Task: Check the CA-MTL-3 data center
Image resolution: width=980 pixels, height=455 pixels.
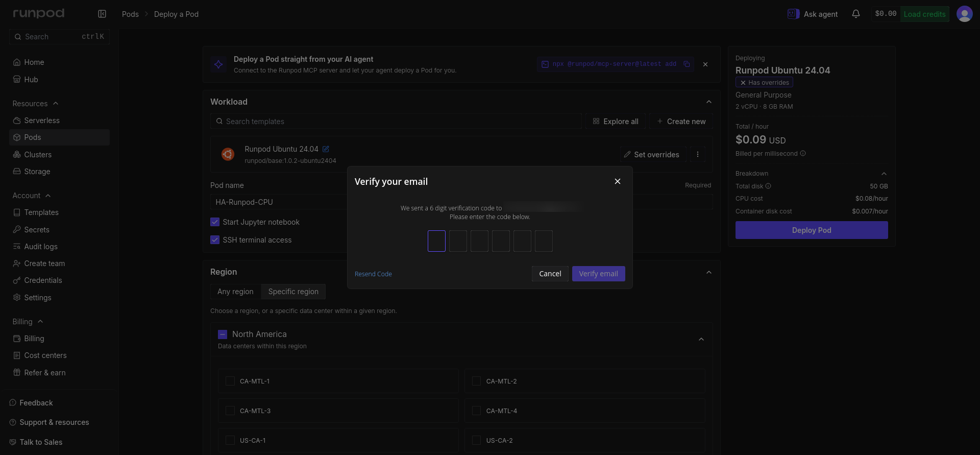Action: click(230, 411)
